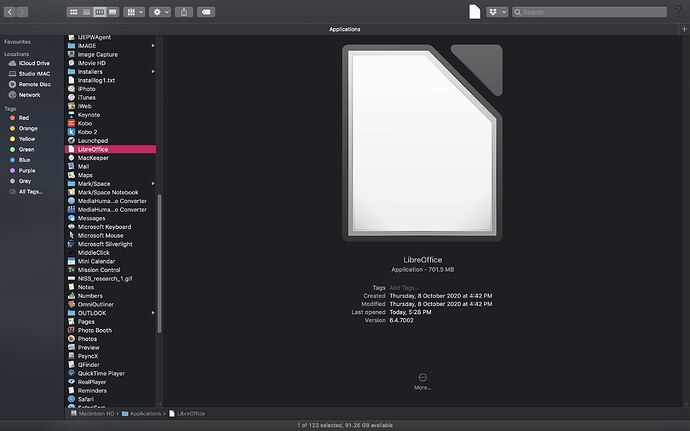Switch to gallery view
Image resolution: width=690 pixels, height=431 pixels.
113,12
